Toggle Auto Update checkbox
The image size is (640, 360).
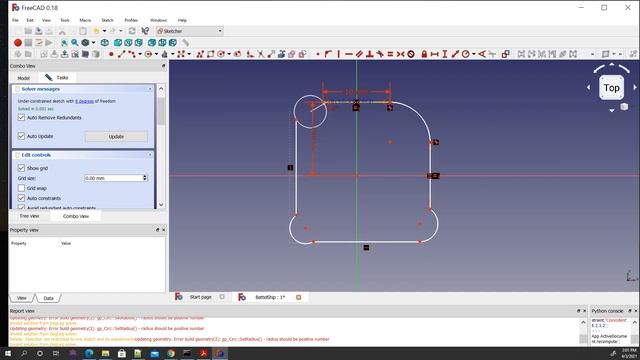pos(21,136)
